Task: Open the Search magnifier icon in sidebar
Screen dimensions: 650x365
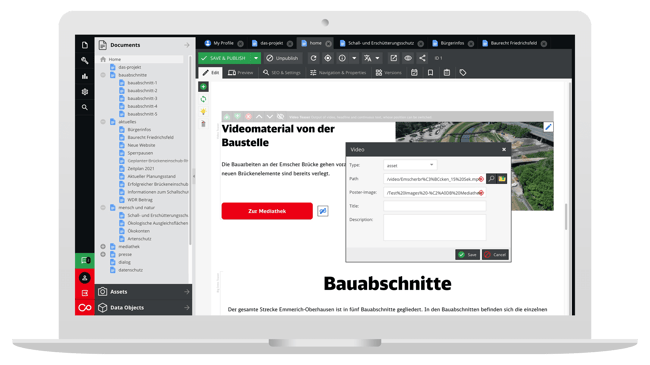Action: tap(85, 107)
